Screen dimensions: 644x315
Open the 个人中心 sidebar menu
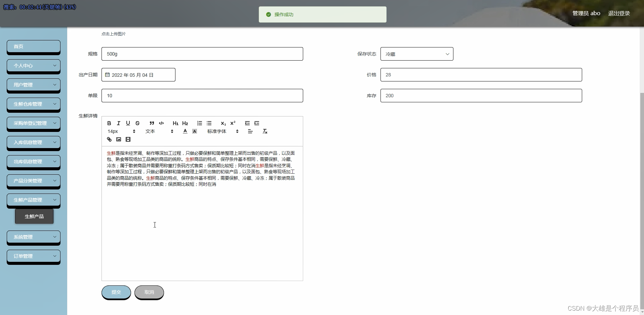click(33, 66)
